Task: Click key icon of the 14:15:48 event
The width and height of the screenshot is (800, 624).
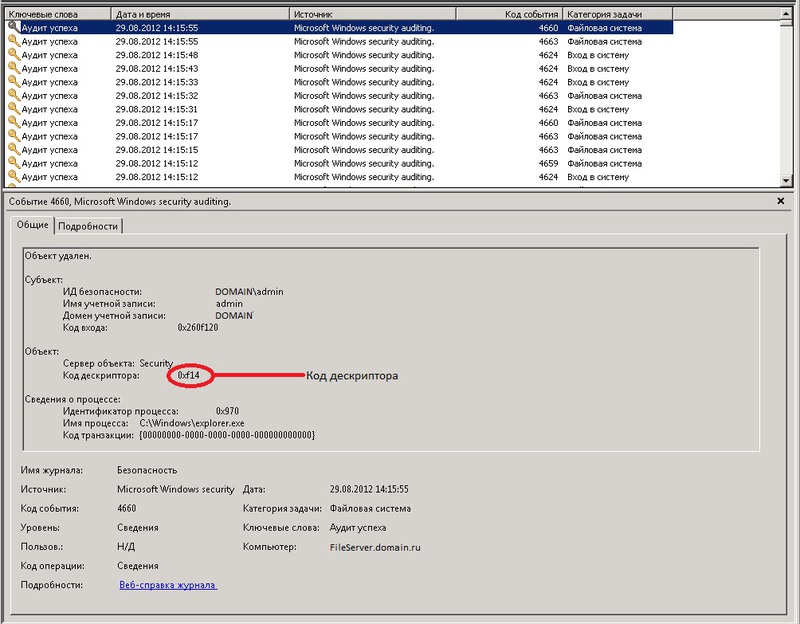Action: (x=14, y=55)
